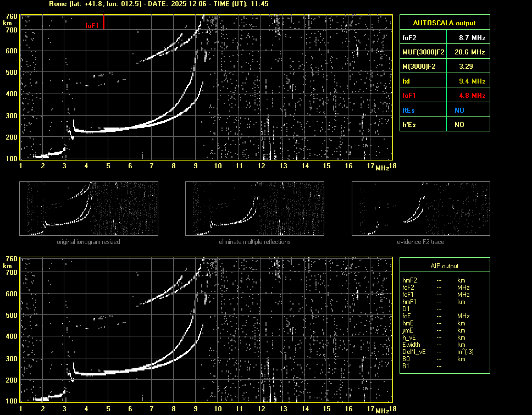Click the MHz axis label on top ionogram

click(x=383, y=167)
